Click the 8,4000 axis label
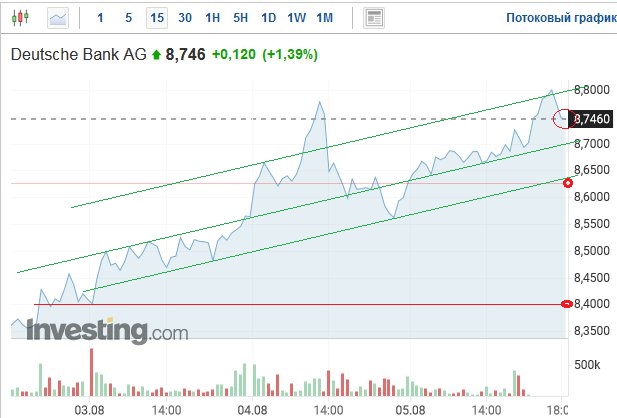The width and height of the screenshot is (617, 418). tap(592, 303)
